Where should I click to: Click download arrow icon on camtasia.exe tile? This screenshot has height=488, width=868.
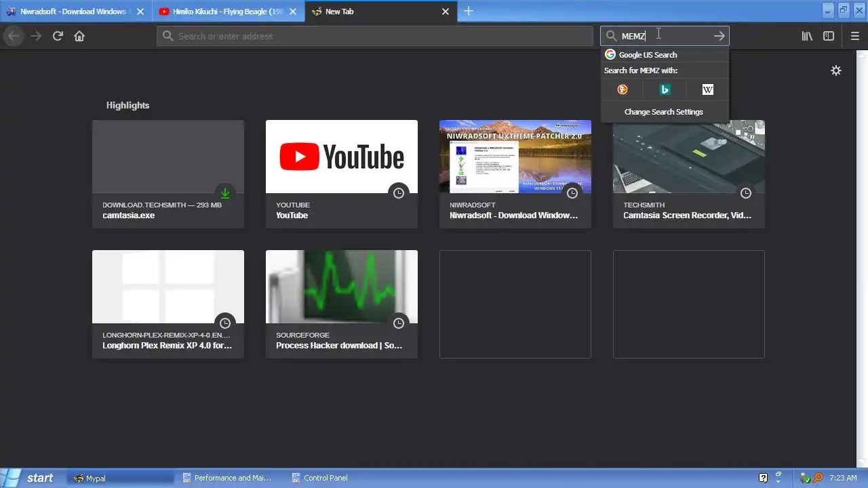tap(225, 193)
